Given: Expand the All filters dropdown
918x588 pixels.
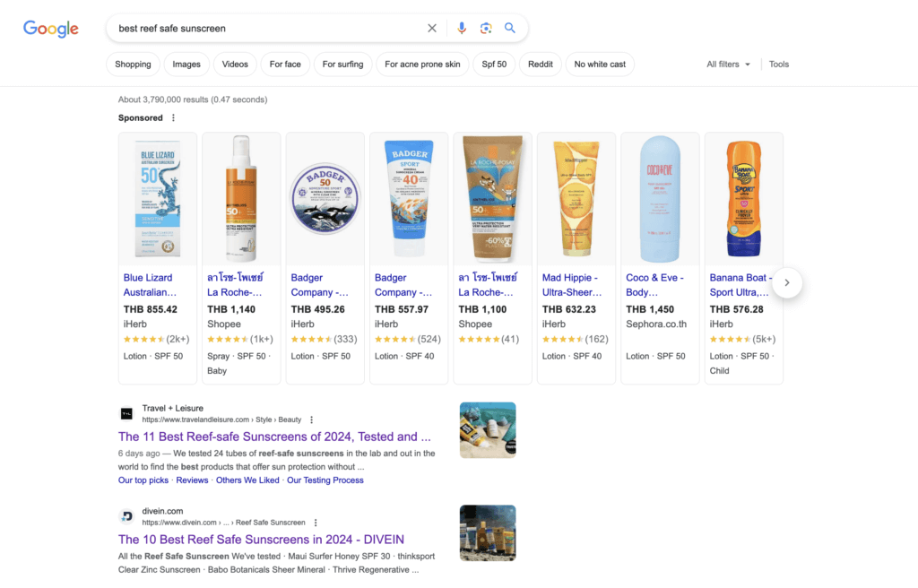Looking at the screenshot, I should (x=728, y=64).
